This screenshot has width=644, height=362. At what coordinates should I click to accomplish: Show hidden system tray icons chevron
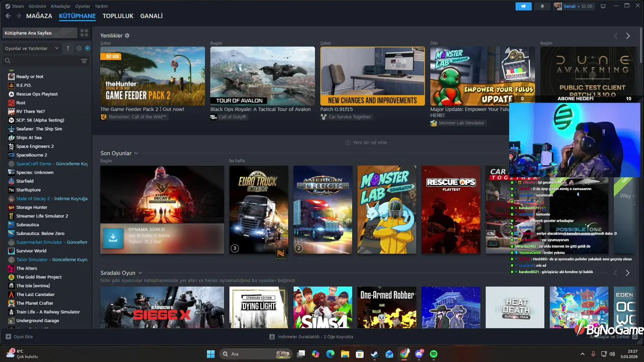583,354
